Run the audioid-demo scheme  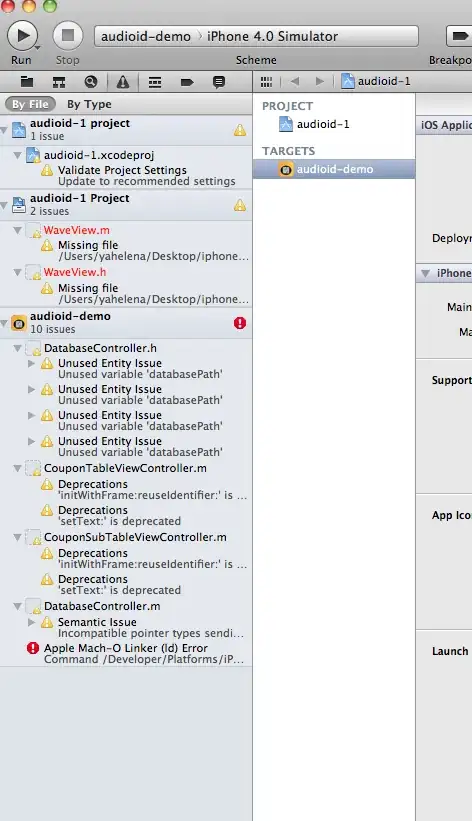pyautogui.click(x=23, y=36)
